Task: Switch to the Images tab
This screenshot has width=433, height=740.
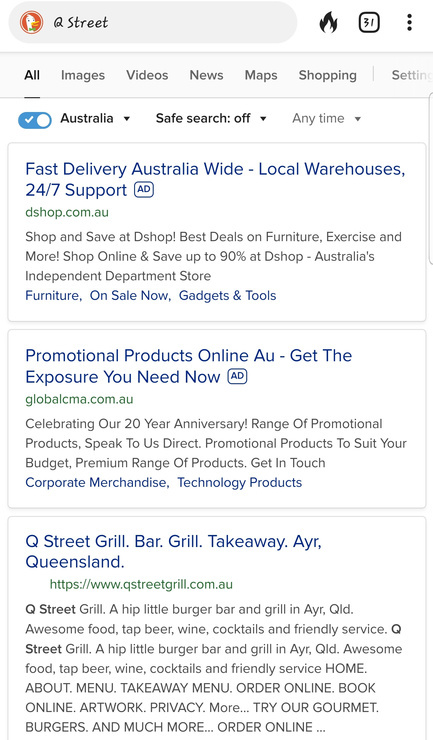Action: (x=83, y=75)
